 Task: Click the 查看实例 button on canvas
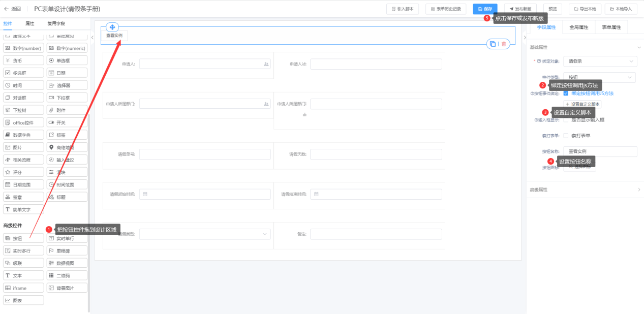(x=114, y=36)
